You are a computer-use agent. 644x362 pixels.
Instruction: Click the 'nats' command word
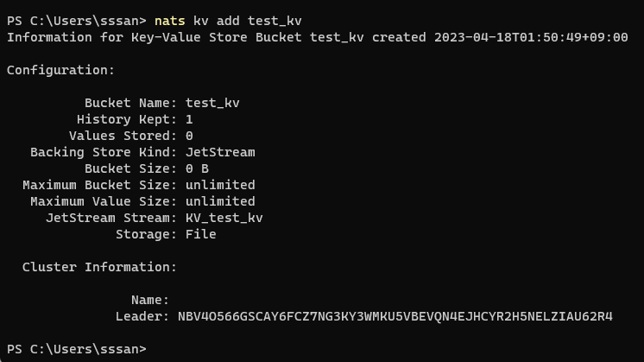(x=169, y=21)
